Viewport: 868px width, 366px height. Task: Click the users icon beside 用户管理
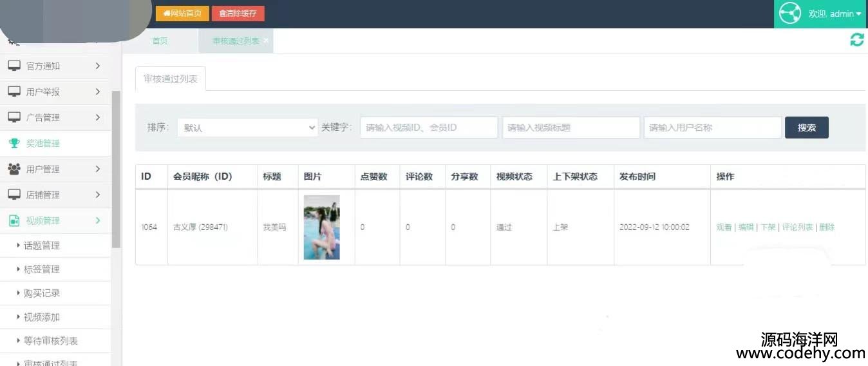pos(14,169)
